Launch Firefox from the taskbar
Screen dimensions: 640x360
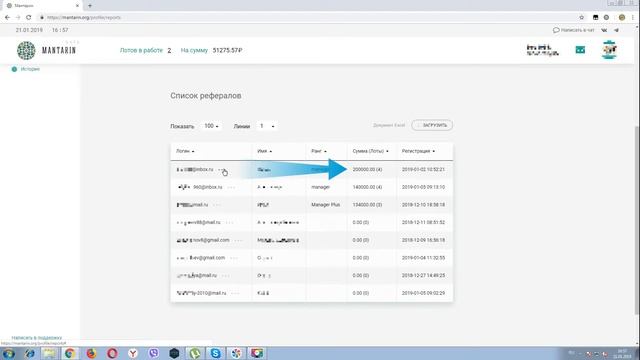[x=91, y=353]
